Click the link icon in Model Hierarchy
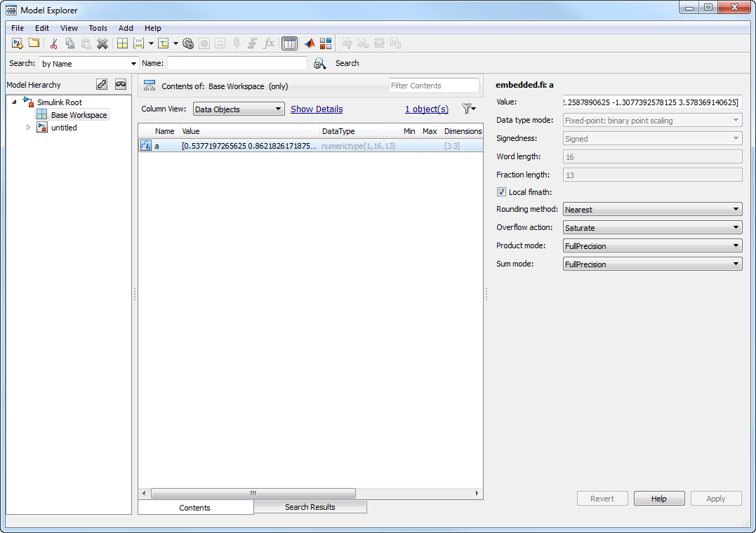The image size is (756, 533). (x=102, y=84)
